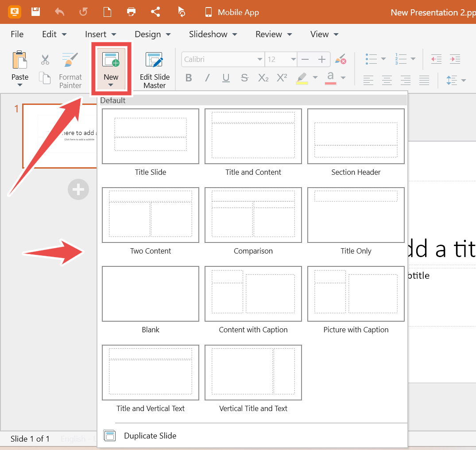The height and width of the screenshot is (450, 476).
Task: Undo the last action
Action: click(x=59, y=12)
